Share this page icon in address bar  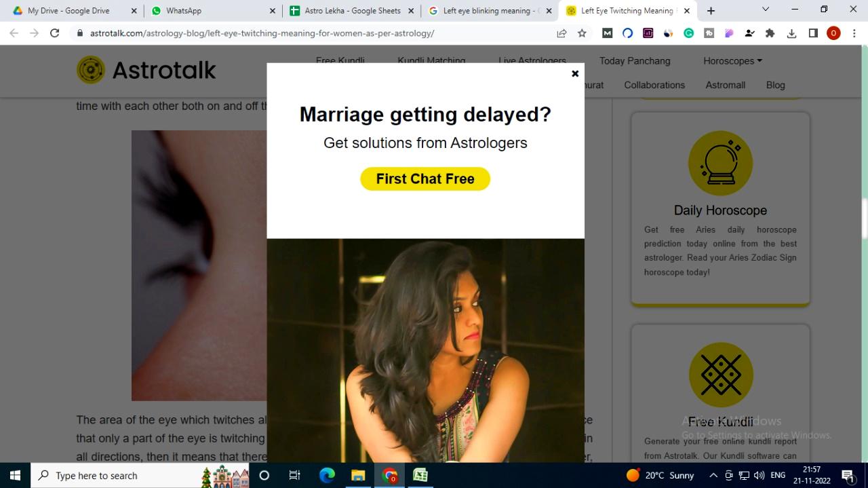click(561, 33)
